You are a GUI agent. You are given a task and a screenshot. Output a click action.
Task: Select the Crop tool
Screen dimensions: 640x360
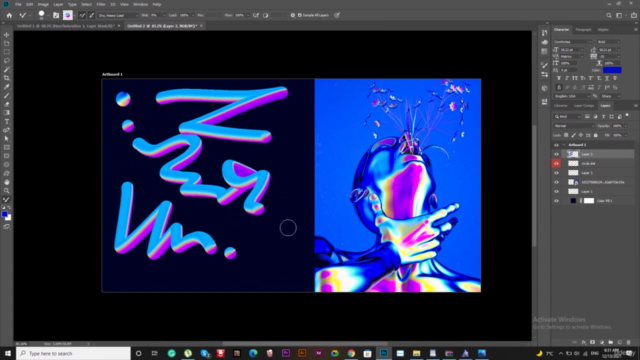point(7,78)
